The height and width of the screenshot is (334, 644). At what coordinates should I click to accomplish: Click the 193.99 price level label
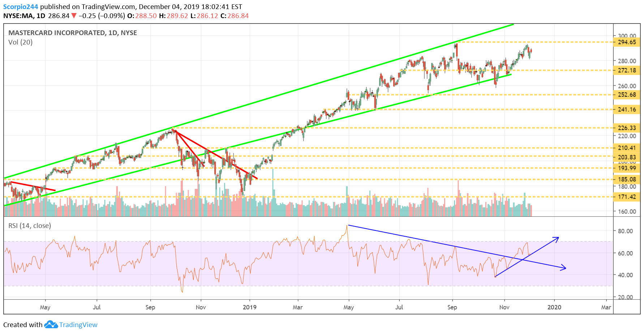(627, 168)
